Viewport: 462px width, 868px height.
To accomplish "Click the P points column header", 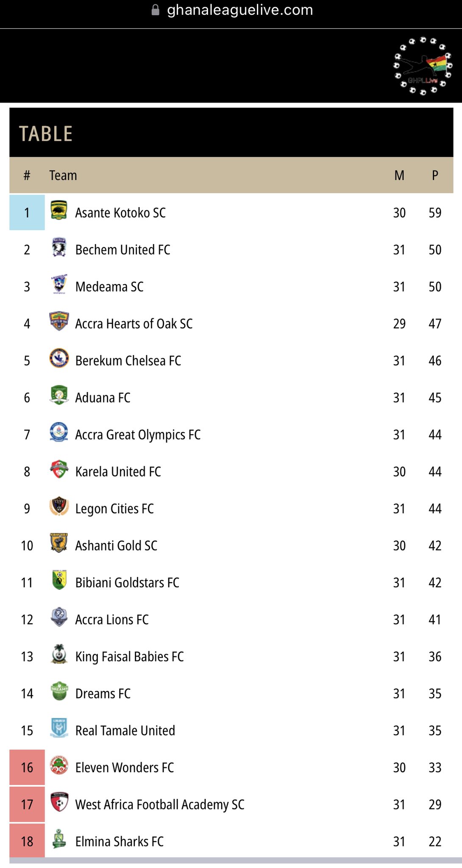I will [x=435, y=175].
